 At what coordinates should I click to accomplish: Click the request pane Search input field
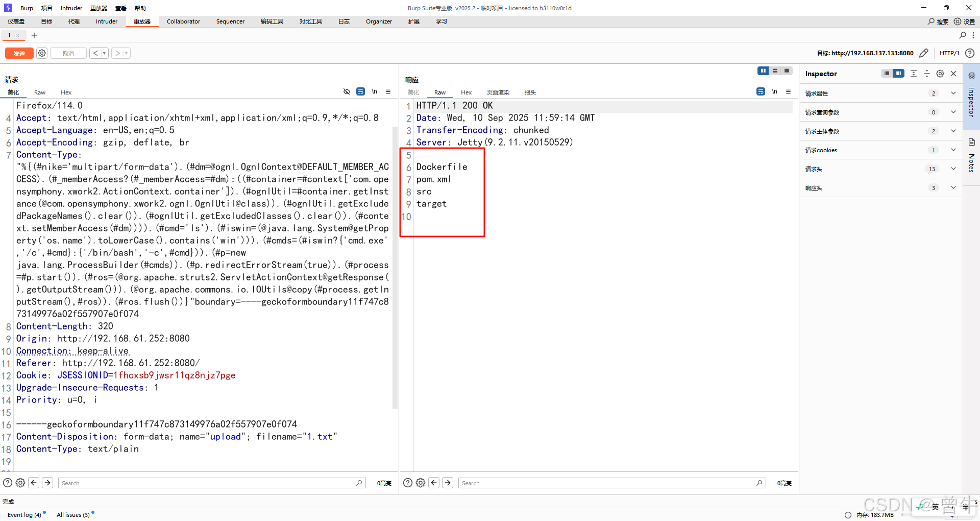tap(212, 483)
